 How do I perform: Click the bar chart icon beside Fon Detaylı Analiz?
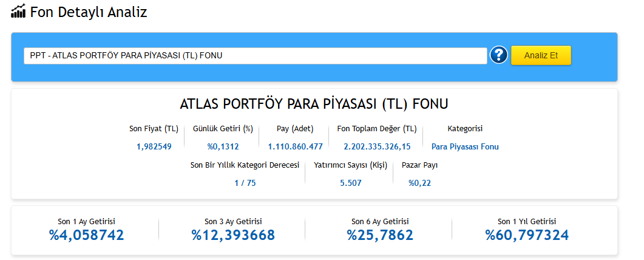(x=18, y=11)
